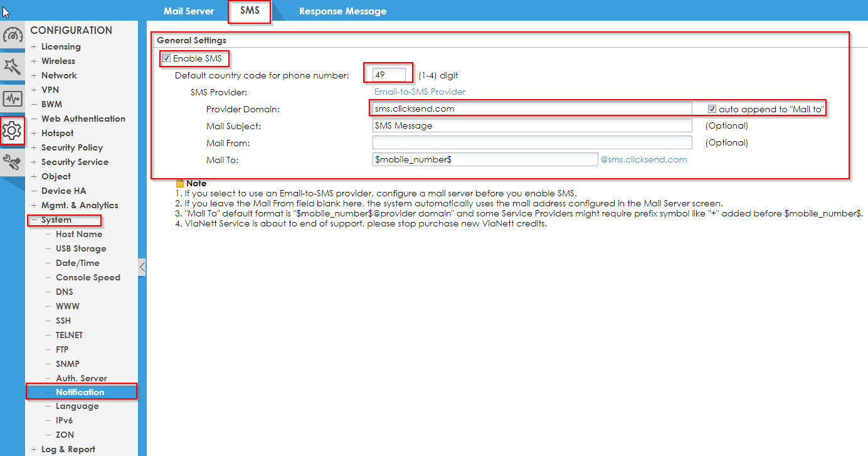Enable the SMS feature checkbox

pos(166,58)
